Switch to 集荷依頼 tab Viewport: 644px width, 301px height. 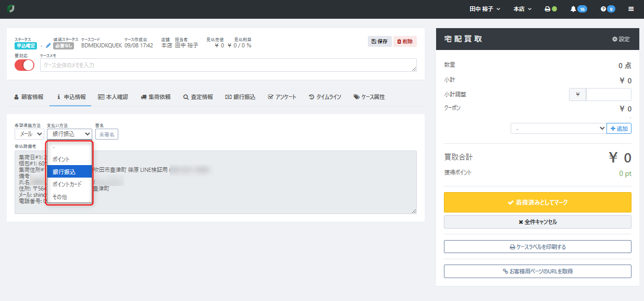pos(155,97)
